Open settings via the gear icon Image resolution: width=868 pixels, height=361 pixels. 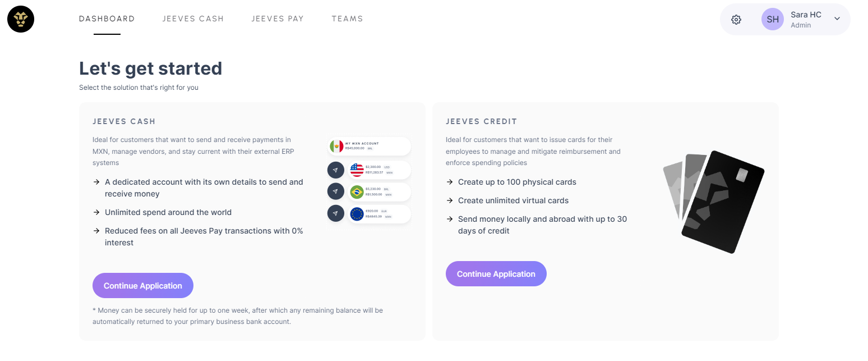click(736, 20)
